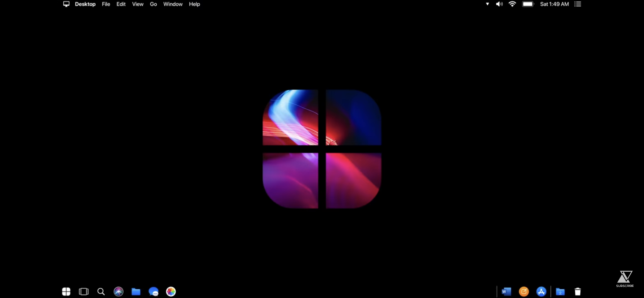Open the Downloads folder in dock
Image resolution: width=644 pixels, height=298 pixels.
(x=560, y=292)
